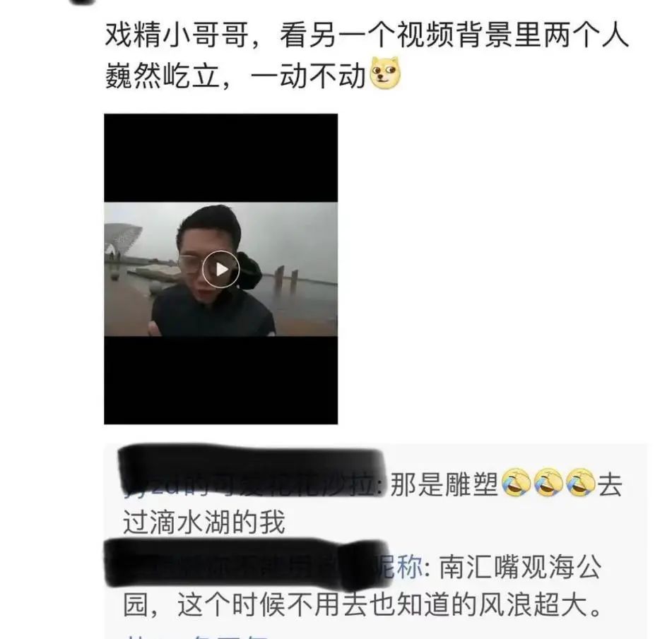Click the first crying-laughing emoji in comments
672x639 pixels.
516,484
